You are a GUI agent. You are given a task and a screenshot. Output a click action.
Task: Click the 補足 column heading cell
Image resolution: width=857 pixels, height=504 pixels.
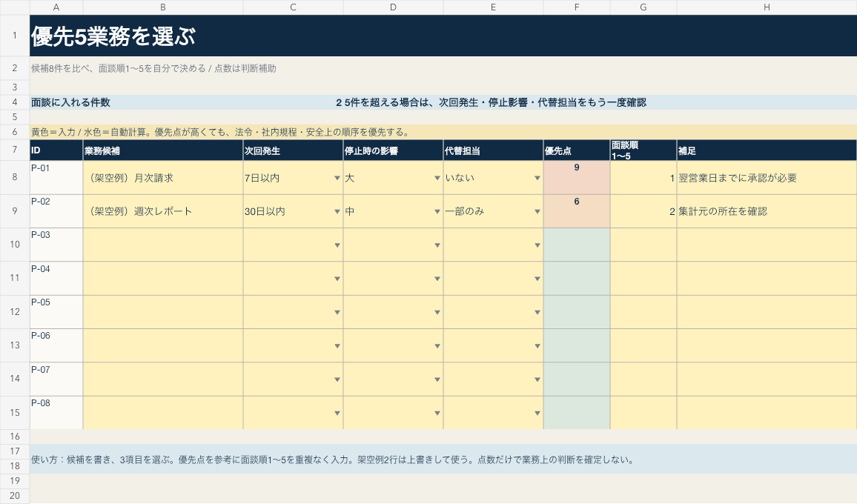tap(767, 150)
